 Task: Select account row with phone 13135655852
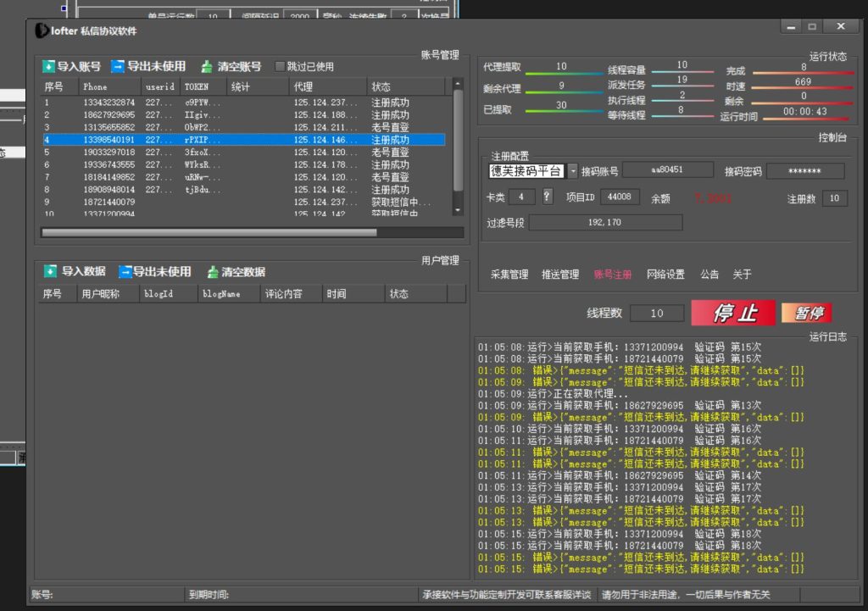click(108, 127)
